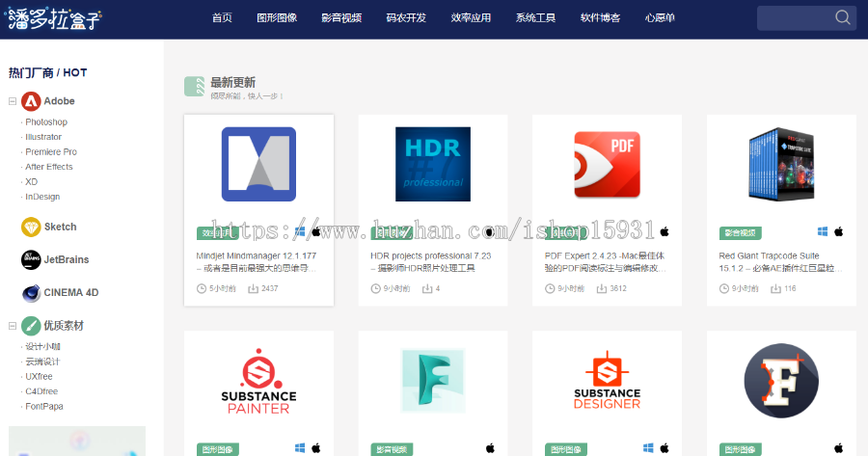This screenshot has height=456, width=868.
Task: Click clock icon on HDR projects card
Action: pyautogui.click(x=375, y=289)
